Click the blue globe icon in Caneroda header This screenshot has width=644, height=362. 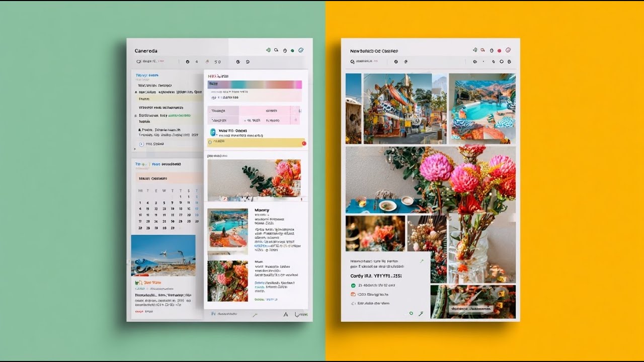tap(301, 50)
